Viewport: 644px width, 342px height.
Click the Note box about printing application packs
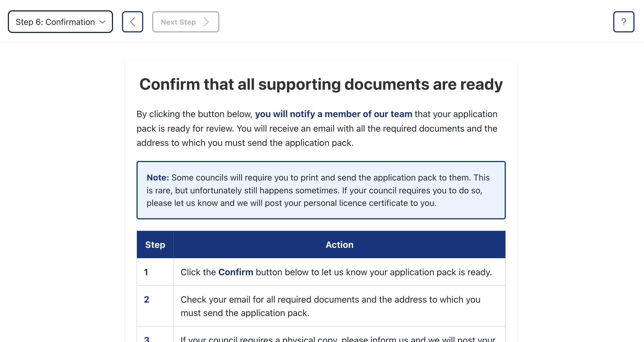tap(321, 190)
